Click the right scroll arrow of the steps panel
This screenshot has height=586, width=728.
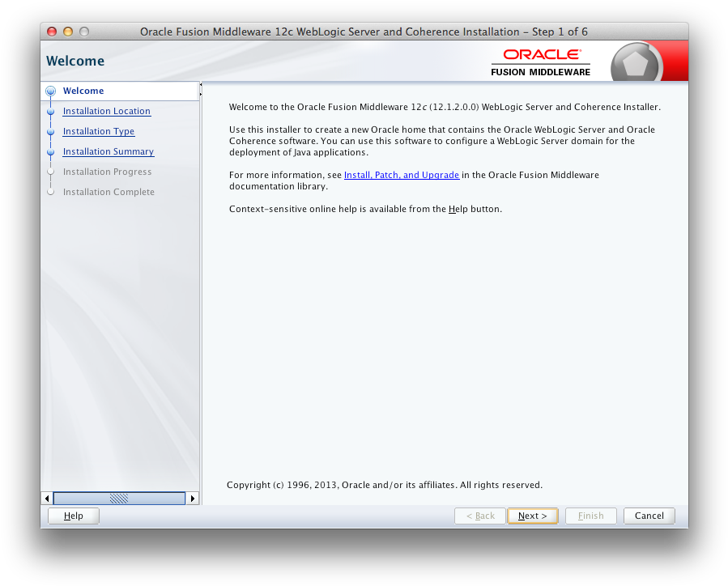click(x=193, y=499)
